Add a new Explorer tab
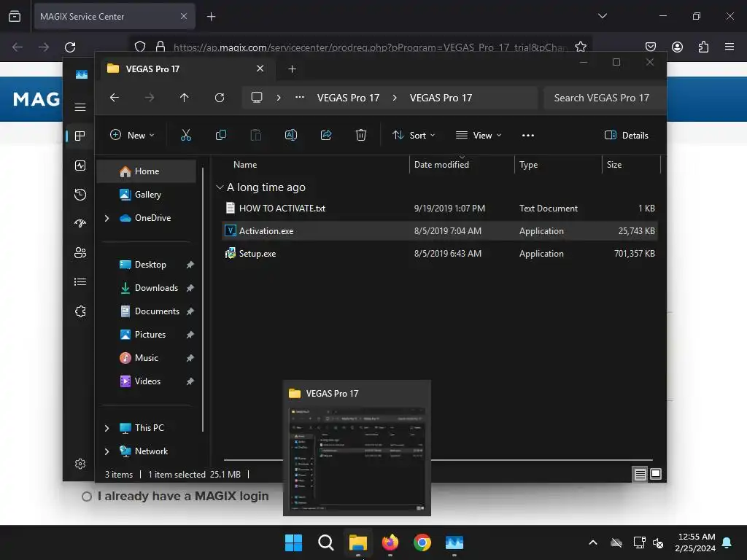The image size is (747, 560). pyautogui.click(x=292, y=69)
